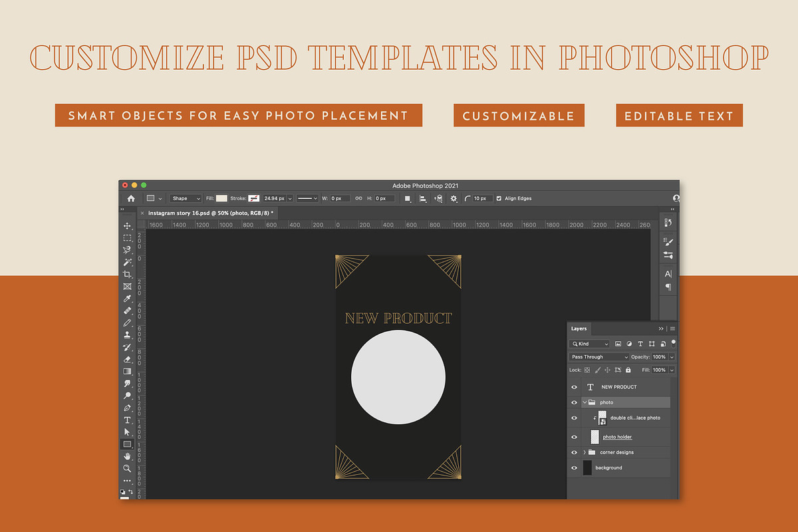Select the Zoom tool
The width and height of the screenshot is (798, 532).
click(x=127, y=468)
